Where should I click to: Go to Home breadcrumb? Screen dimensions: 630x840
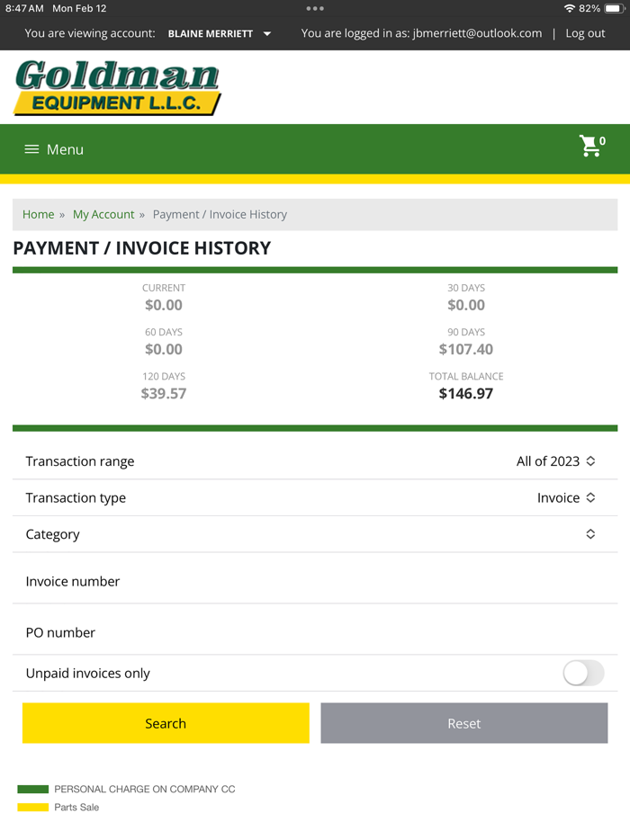click(38, 214)
